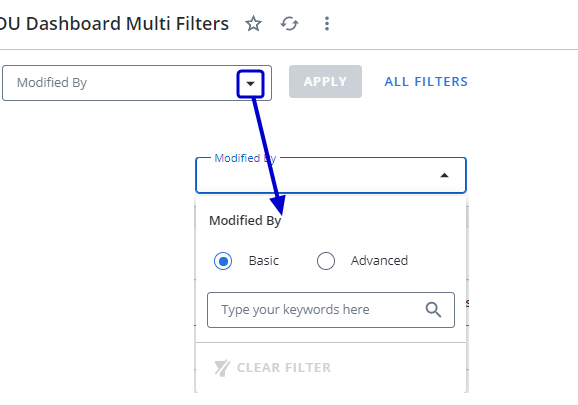This screenshot has height=405, width=578.
Task: Click the magnifier search icon in keywords box
Action: 433,310
